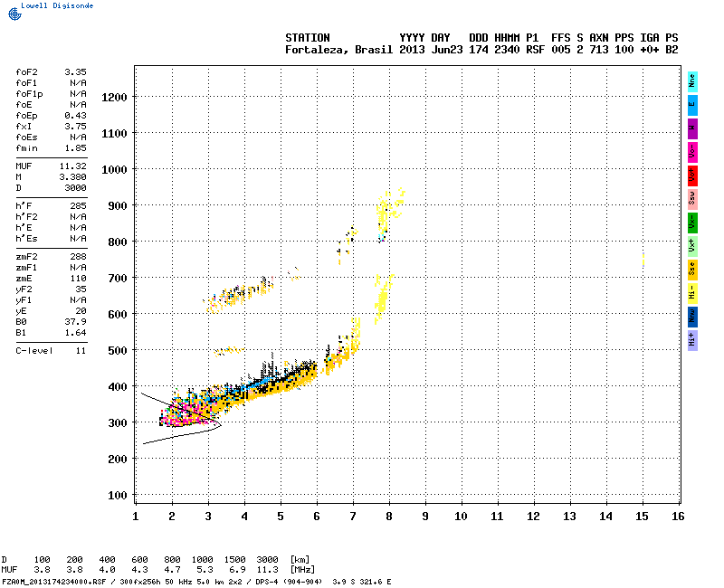The width and height of the screenshot is (724, 588).
Task: Click the yF2 value 35
Action: (81, 289)
